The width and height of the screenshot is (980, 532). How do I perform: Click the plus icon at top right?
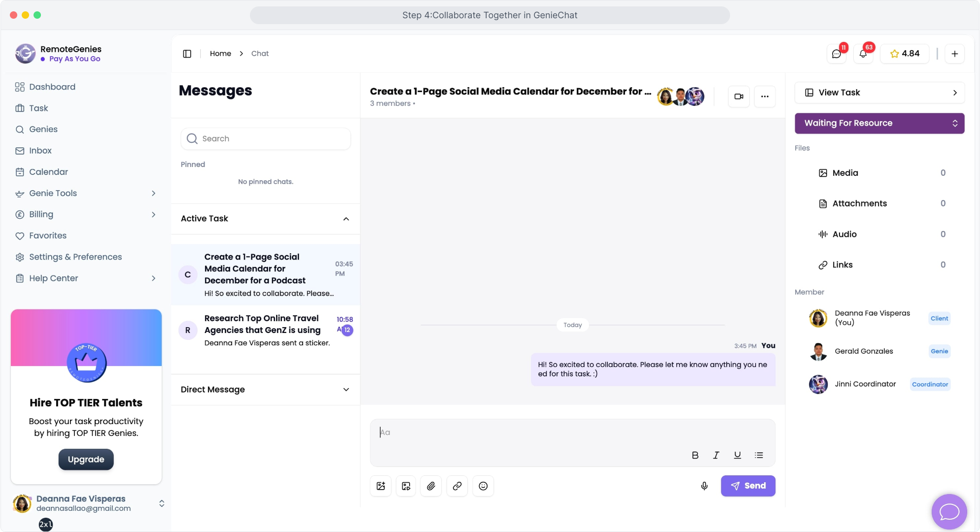(954, 54)
